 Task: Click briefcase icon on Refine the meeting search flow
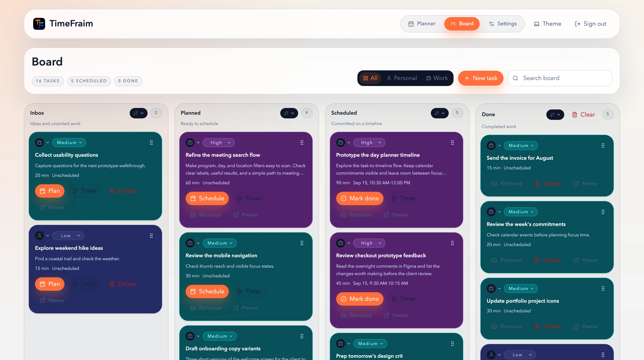[x=190, y=143]
